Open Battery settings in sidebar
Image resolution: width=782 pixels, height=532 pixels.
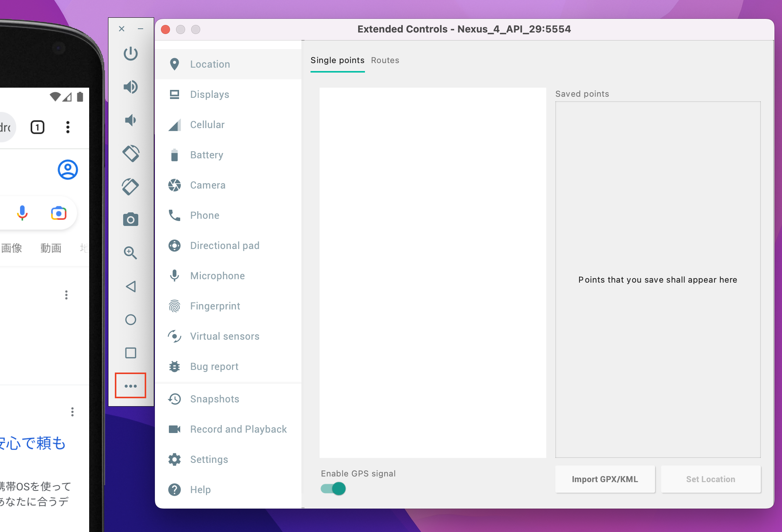(207, 155)
